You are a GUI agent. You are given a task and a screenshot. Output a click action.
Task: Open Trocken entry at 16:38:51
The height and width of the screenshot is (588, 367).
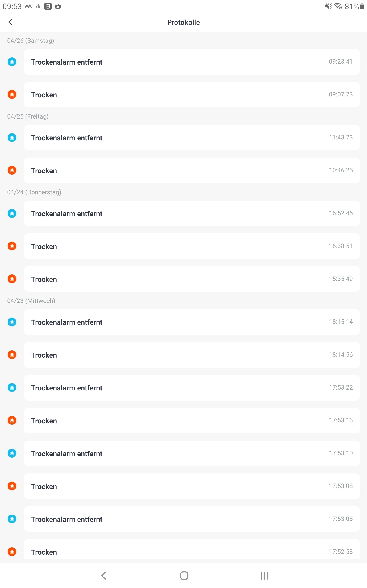(192, 246)
